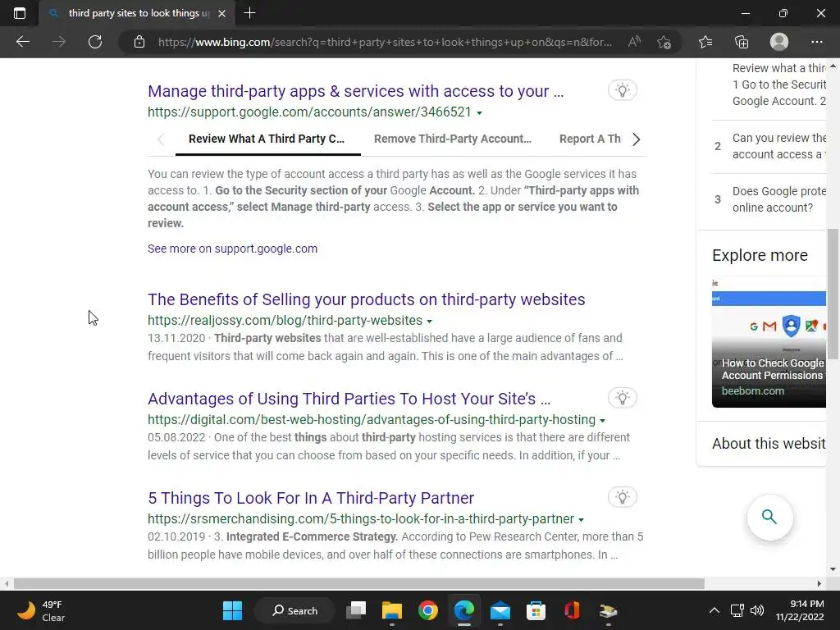Open Microsoft Store from taskbar
The height and width of the screenshot is (630, 840).
click(536, 610)
